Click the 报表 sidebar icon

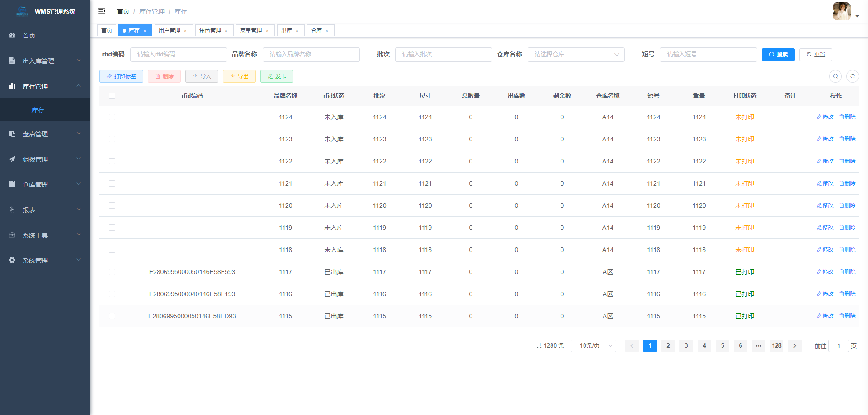[12, 210]
